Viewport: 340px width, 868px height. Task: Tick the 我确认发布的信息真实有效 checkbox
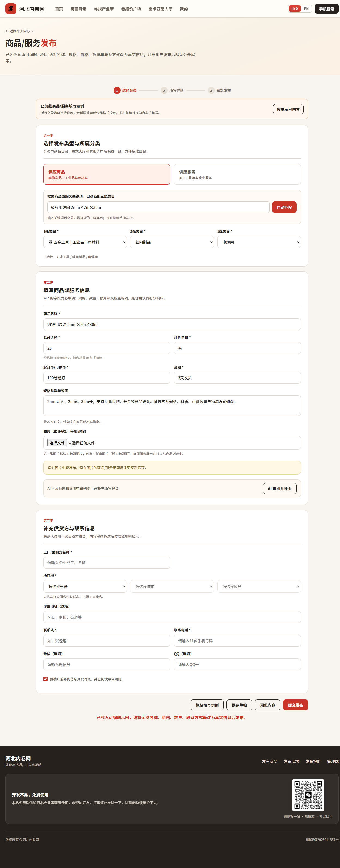45,679
